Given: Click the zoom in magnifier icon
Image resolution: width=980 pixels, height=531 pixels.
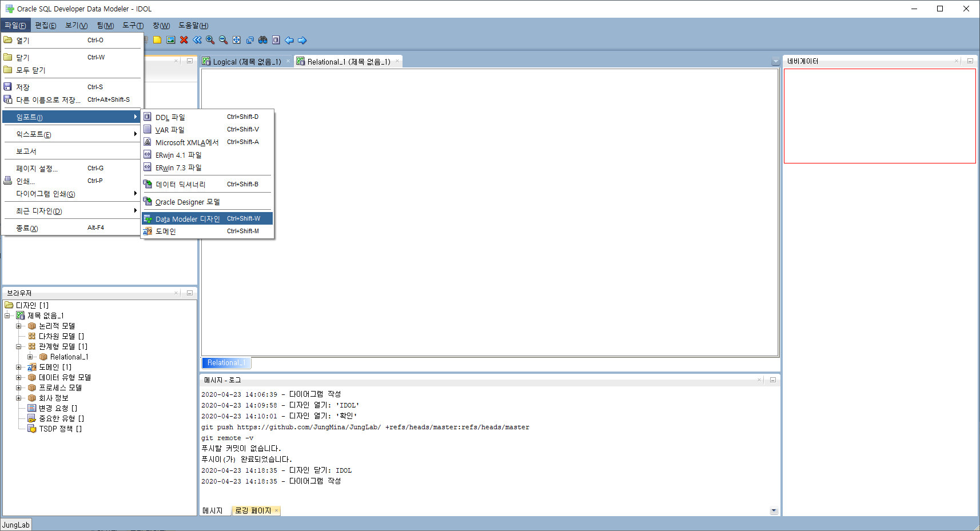Looking at the screenshot, I should [x=210, y=40].
